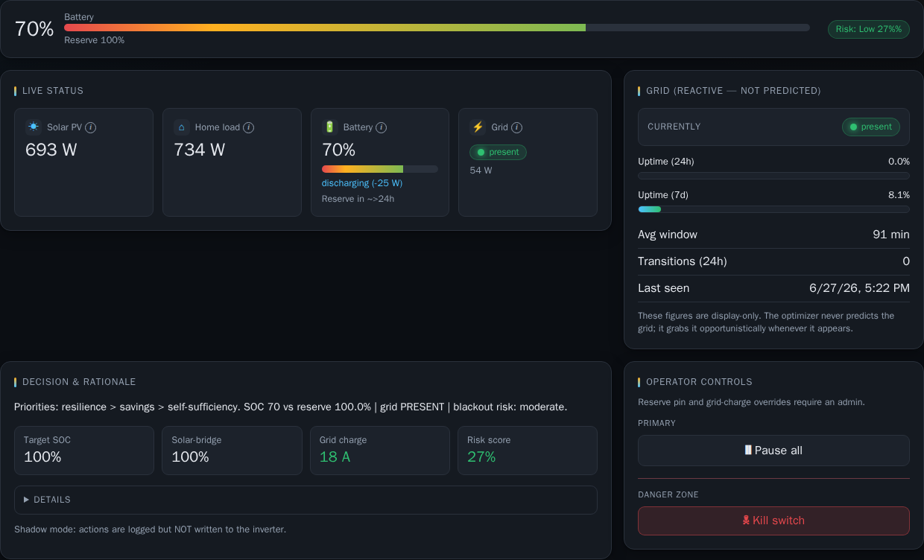Click the top Battery progress bar
Viewport: 924px width, 560px height.
pyautogui.click(x=437, y=28)
